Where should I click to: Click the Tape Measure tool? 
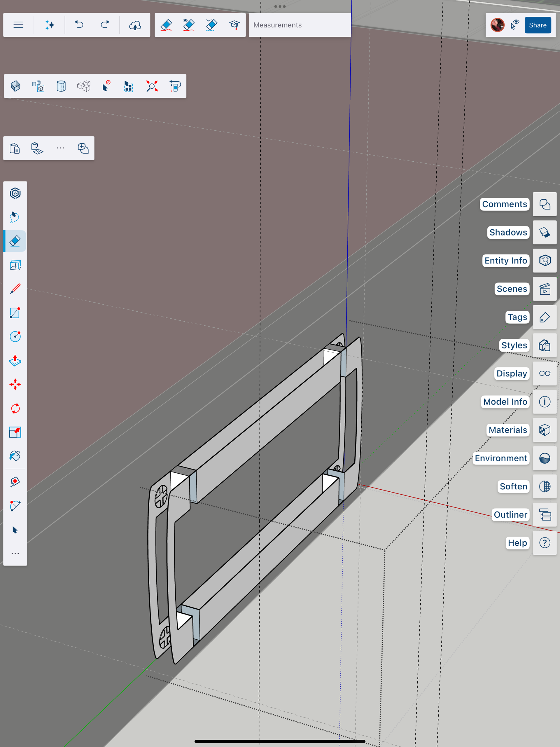[x=15, y=482]
